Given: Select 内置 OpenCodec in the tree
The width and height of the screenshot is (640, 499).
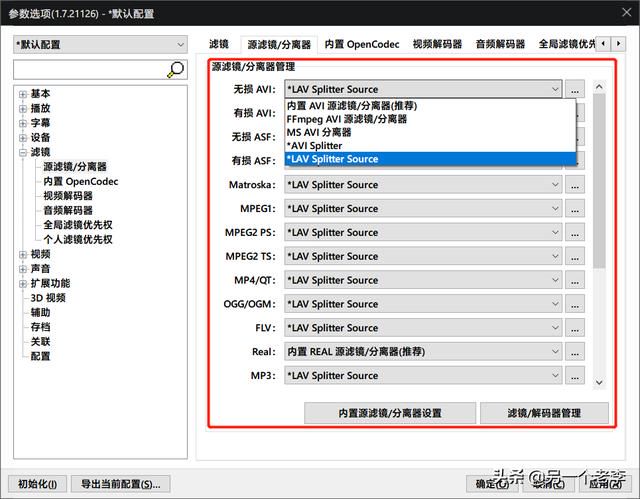Looking at the screenshot, I should [x=81, y=181].
